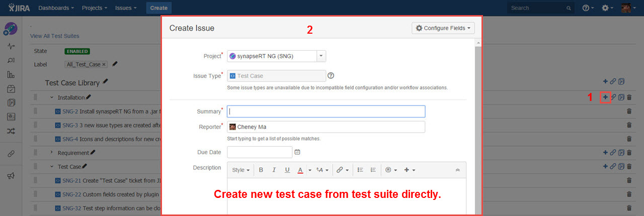Open the SNG-3 issue link
Screen dimensions: 644x216
70,125
